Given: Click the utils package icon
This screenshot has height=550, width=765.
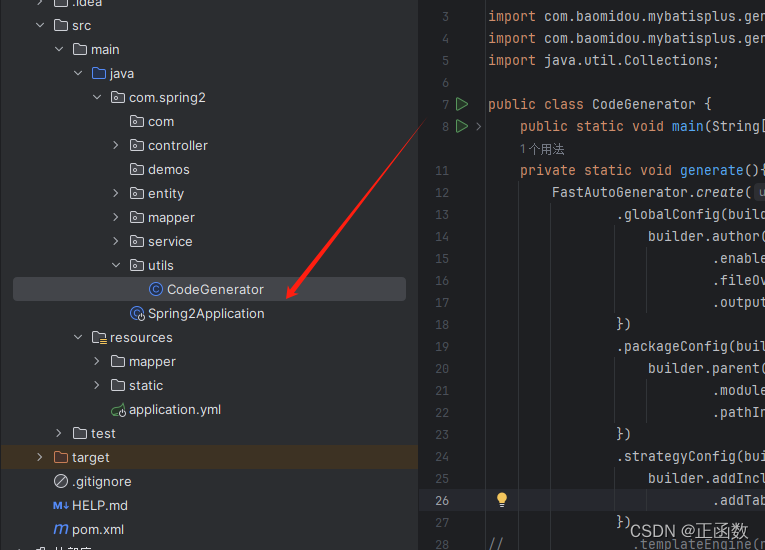Looking at the screenshot, I should pyautogui.click(x=137, y=265).
